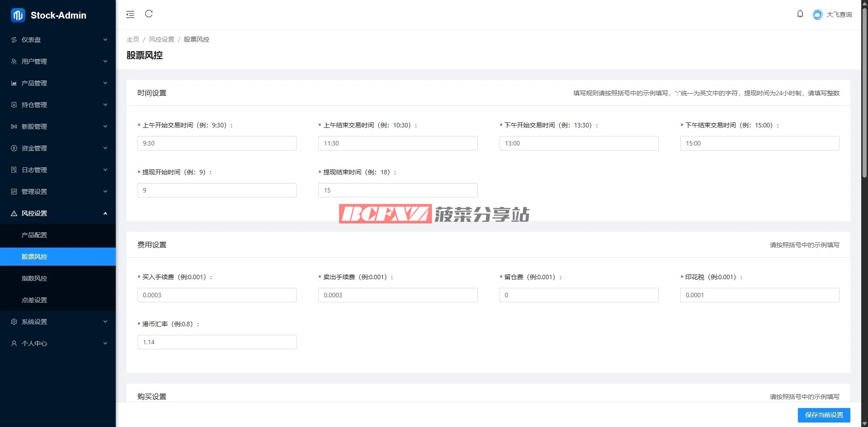Expand the 用户管理 menu chevron

pyautogui.click(x=105, y=61)
